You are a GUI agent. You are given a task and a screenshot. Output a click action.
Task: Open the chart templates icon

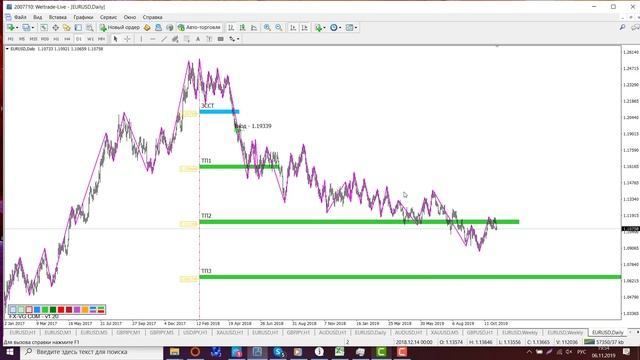coord(350,28)
